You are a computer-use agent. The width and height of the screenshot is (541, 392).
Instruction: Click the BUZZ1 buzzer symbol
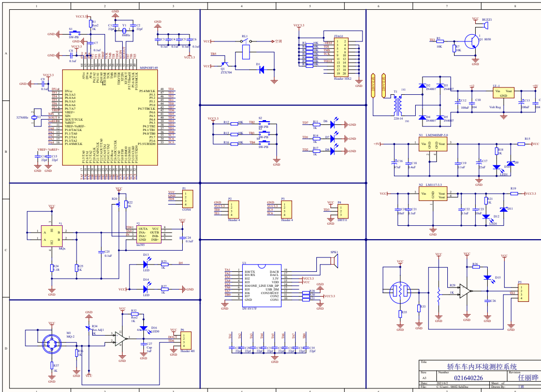487,25
